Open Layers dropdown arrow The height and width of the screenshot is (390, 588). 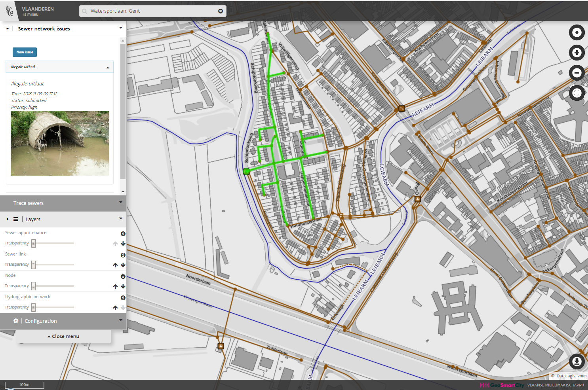(x=121, y=218)
